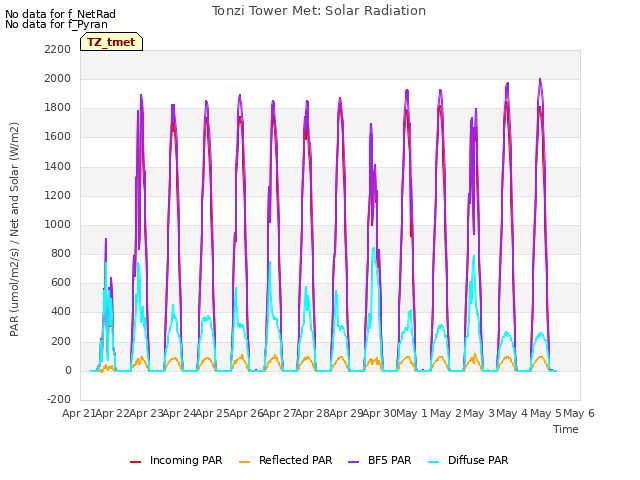Select the Incoming PAR legend label
The width and height of the screenshot is (640, 480).
pyautogui.click(x=186, y=460)
